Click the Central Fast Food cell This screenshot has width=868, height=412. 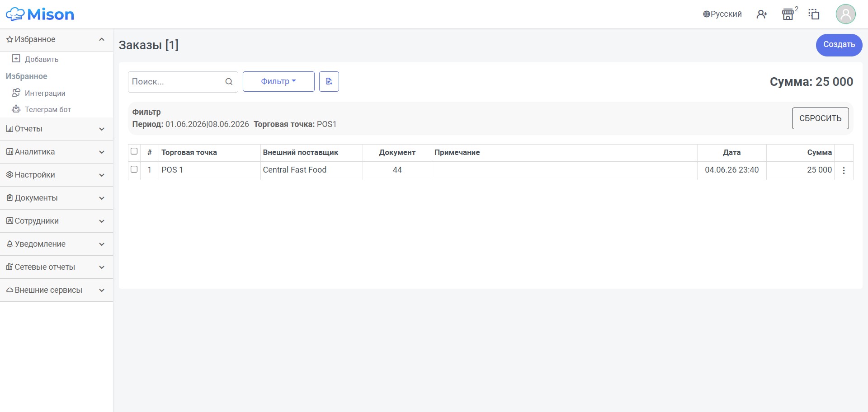pyautogui.click(x=311, y=170)
